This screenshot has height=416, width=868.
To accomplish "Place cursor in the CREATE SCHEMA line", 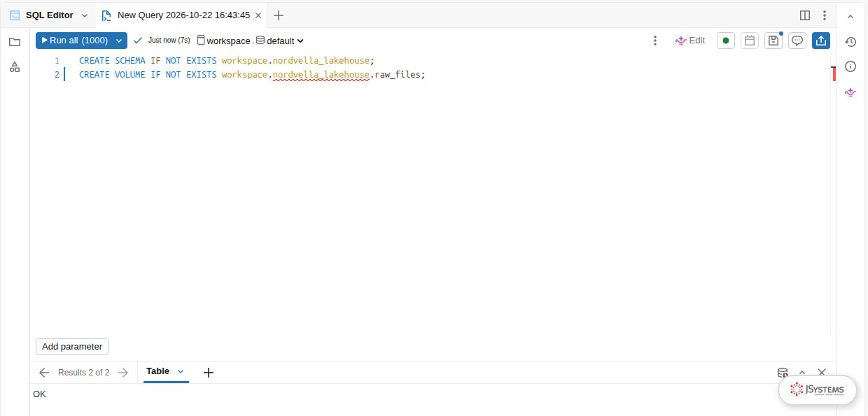I will [227, 61].
